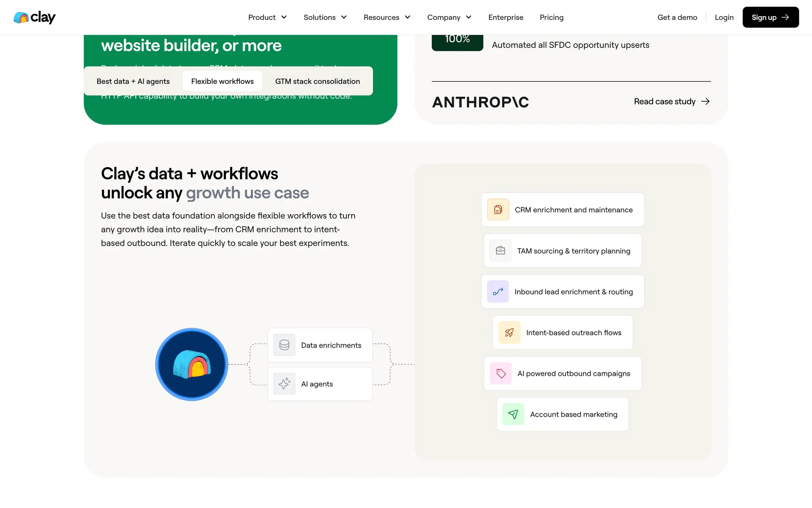
Task: Click the AI agents sparkle icon
Action: click(284, 384)
